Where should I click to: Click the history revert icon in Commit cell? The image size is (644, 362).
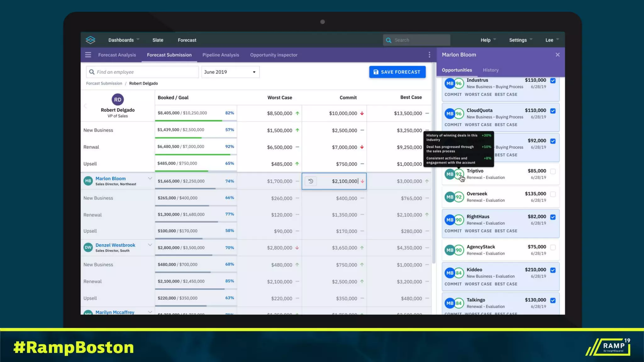311,181
